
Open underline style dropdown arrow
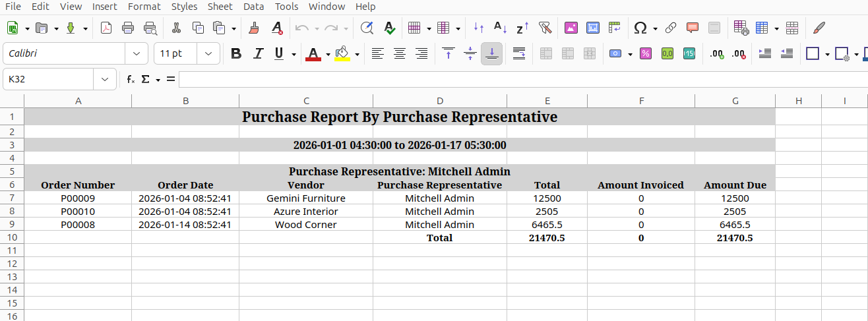point(294,53)
